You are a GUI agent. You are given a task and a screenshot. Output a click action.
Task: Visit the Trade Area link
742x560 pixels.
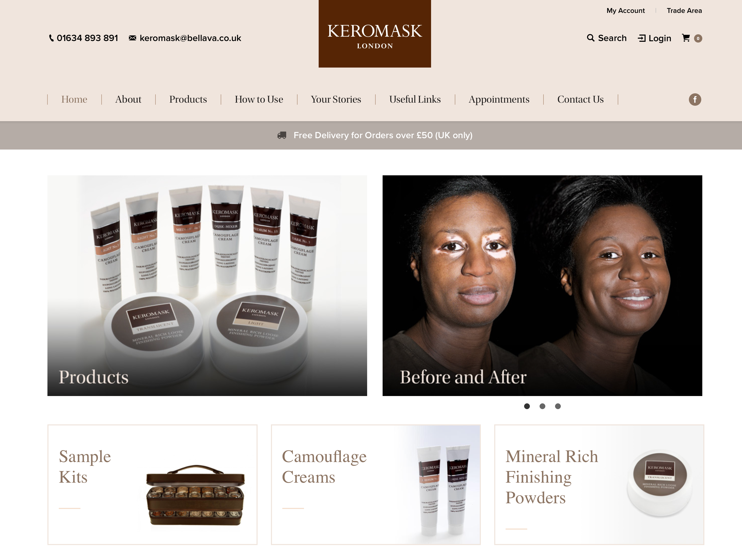click(684, 10)
